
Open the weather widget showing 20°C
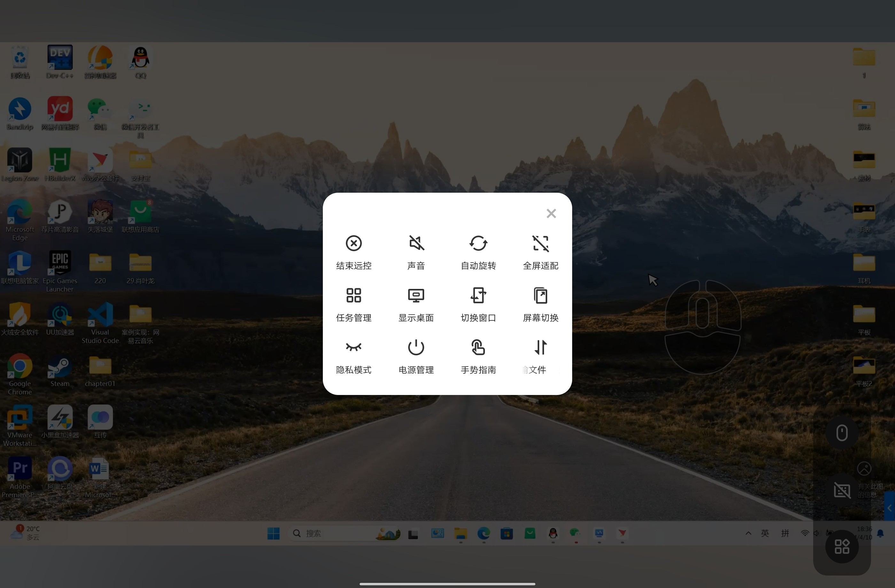(25, 533)
